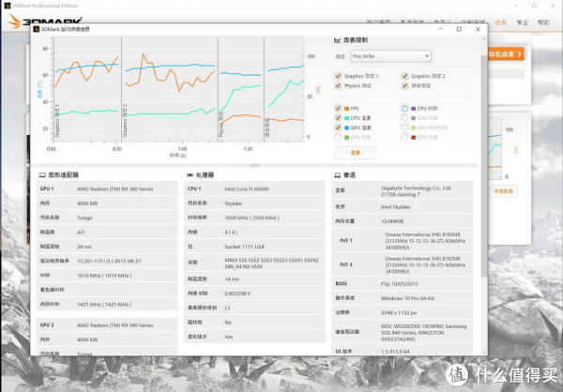Image resolution: width=563 pixels, height=392 pixels.
Task: Select the 'Windows 10 Pro 64-bit' value
Action: coord(407,298)
